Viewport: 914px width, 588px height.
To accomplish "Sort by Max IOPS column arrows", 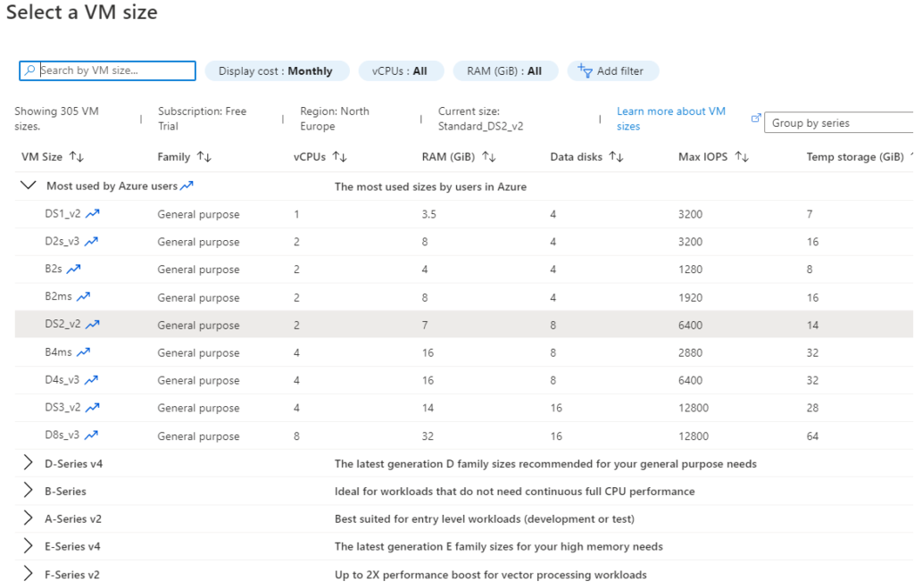I will pyautogui.click(x=742, y=157).
